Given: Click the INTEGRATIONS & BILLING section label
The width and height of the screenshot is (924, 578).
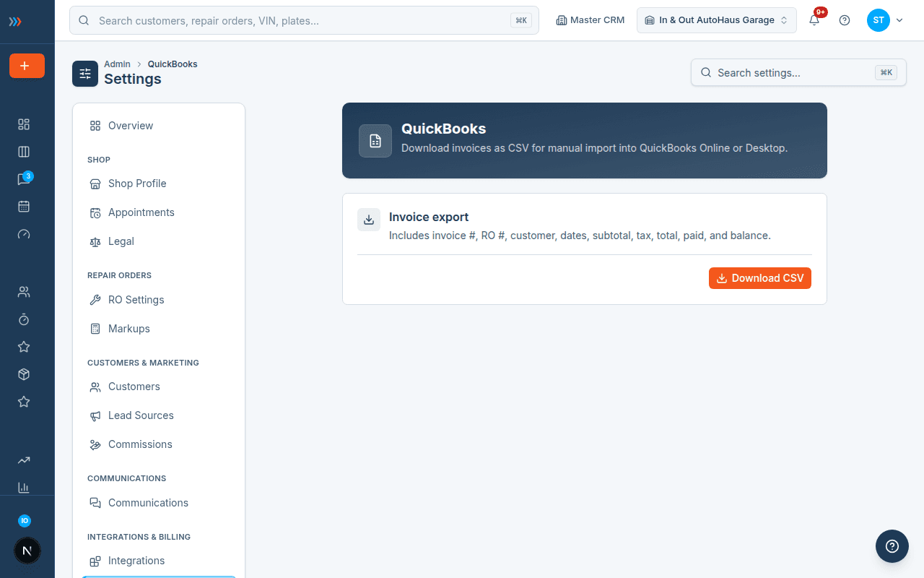Looking at the screenshot, I should coord(139,537).
